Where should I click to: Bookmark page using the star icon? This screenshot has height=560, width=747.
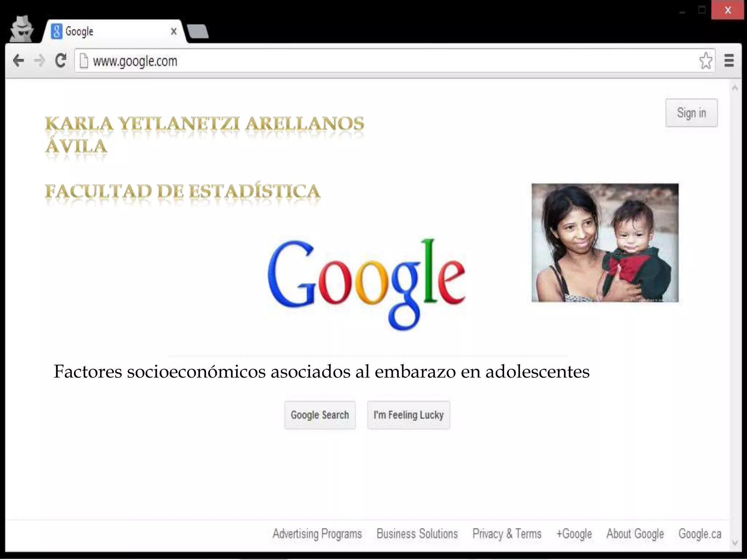pos(705,61)
